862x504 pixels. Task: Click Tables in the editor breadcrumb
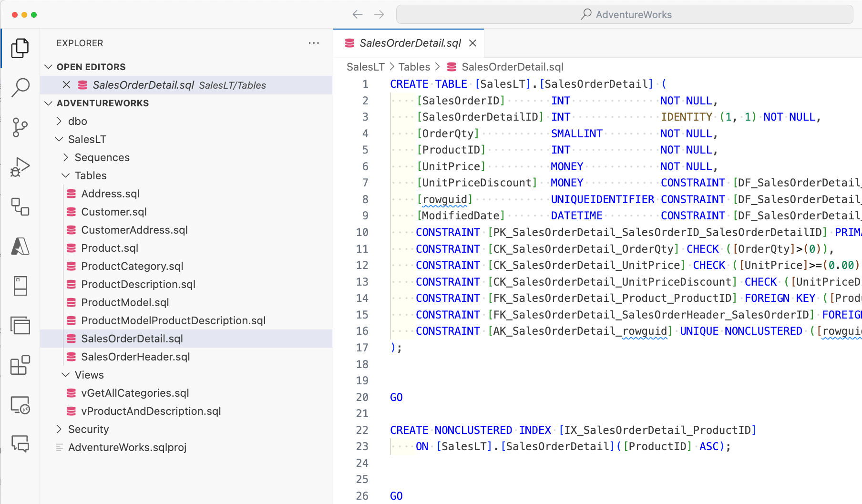pos(414,67)
